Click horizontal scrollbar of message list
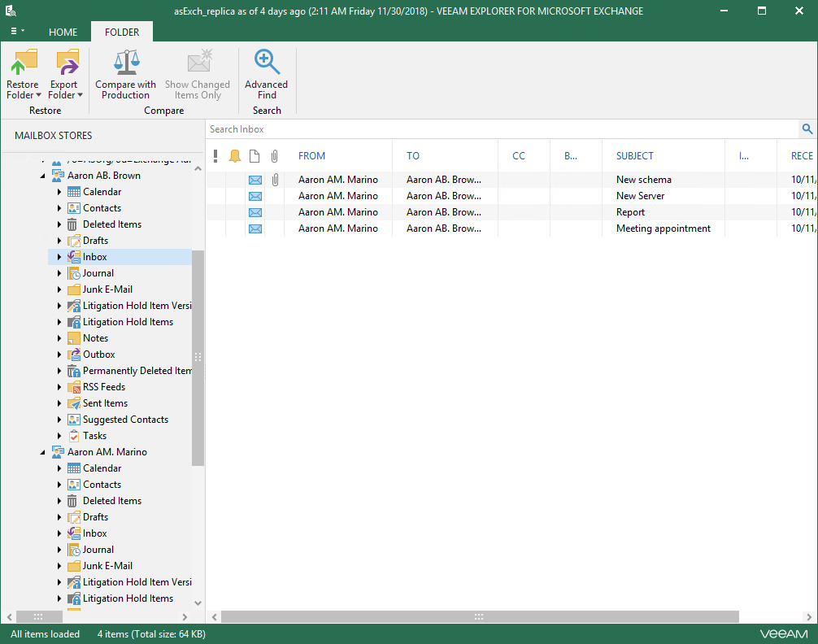Screen dimensions: 818x644 point(480,617)
